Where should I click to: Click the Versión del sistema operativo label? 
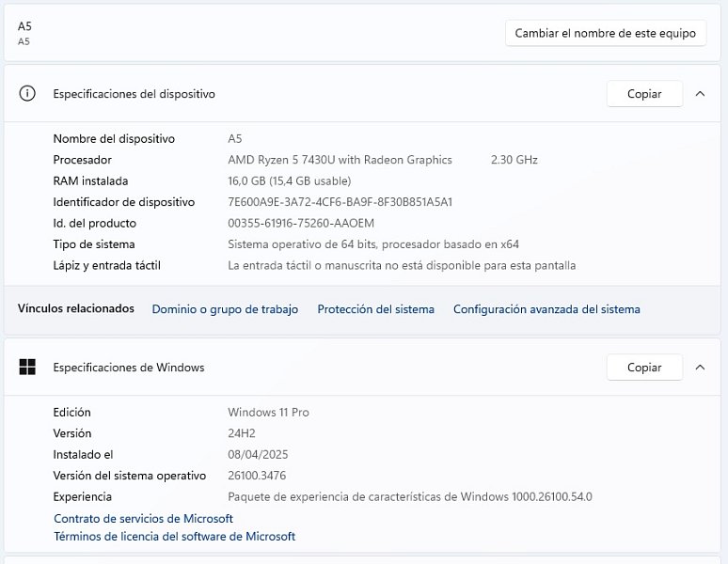click(x=130, y=476)
